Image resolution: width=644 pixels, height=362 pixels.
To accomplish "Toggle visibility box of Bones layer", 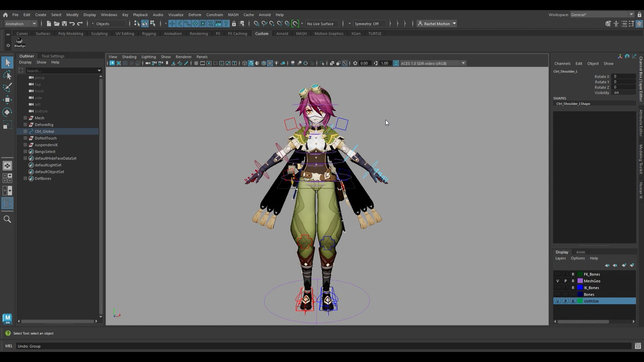I will (557, 294).
